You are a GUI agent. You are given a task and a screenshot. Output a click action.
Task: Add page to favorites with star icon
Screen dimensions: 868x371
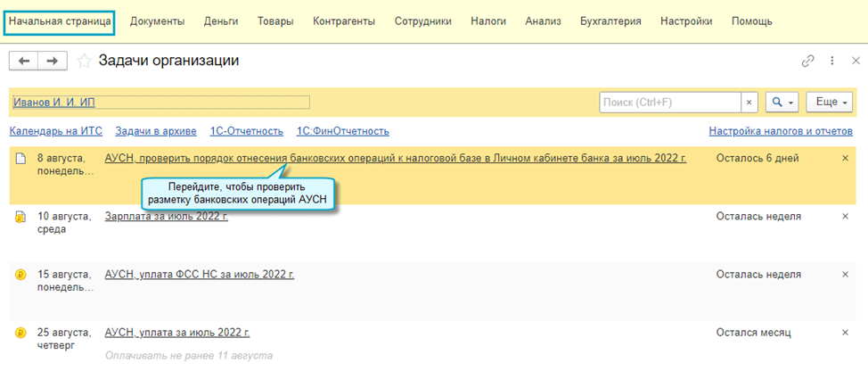85,61
